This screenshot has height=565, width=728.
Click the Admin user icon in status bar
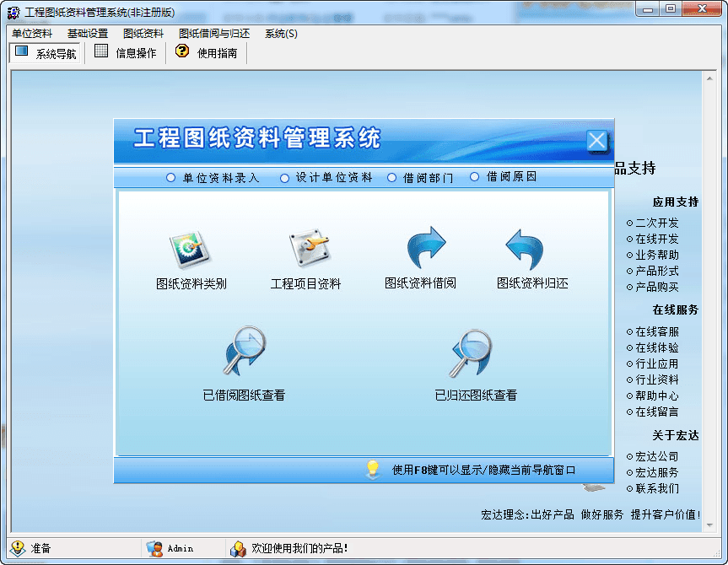point(154,548)
